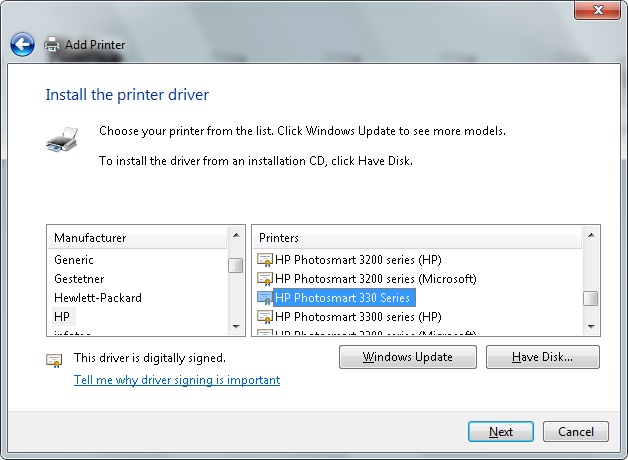Viewport: 628px width, 460px height.
Task: Click Printers list scroll-up arrow
Action: click(x=591, y=235)
